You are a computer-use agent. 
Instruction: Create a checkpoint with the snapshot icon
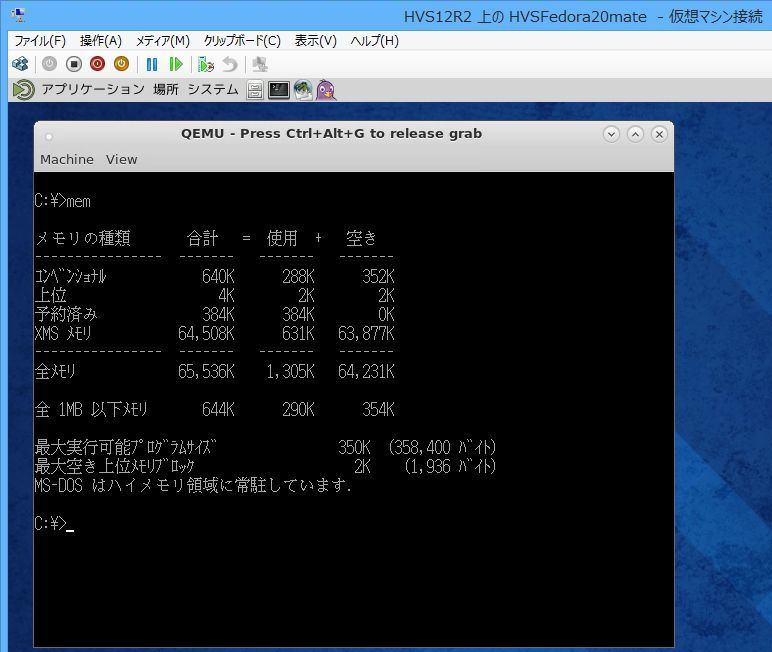point(206,64)
